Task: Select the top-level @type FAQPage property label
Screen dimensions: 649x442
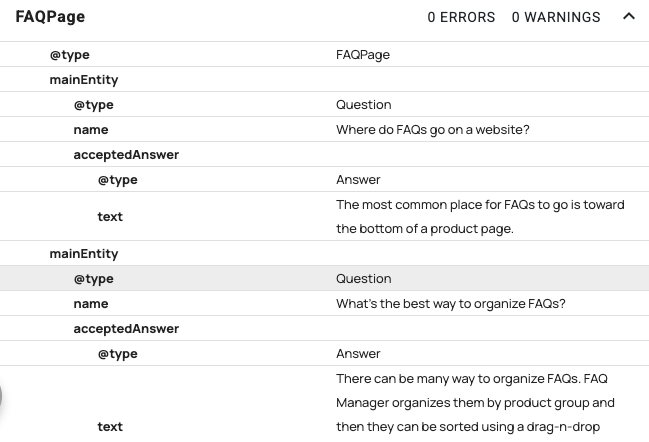Action: click(x=70, y=54)
